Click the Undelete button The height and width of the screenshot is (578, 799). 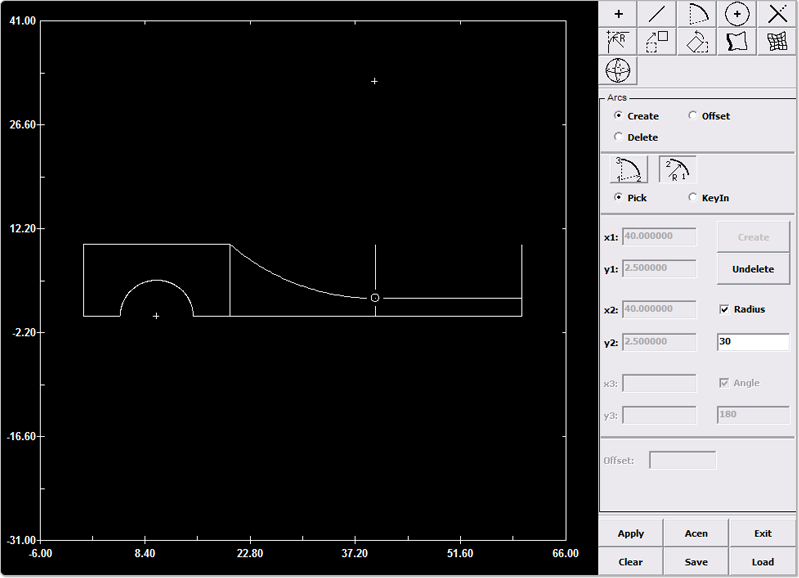pyautogui.click(x=753, y=269)
